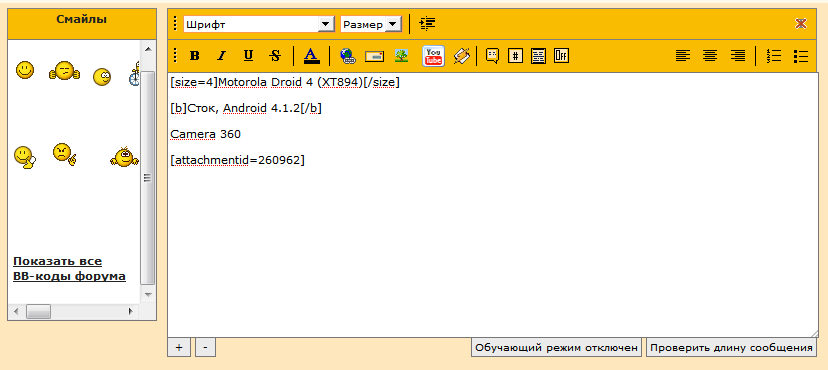Viewport: 828px width, 370px height.
Task: Click Обучающий режим отключен button
Action: (557, 348)
